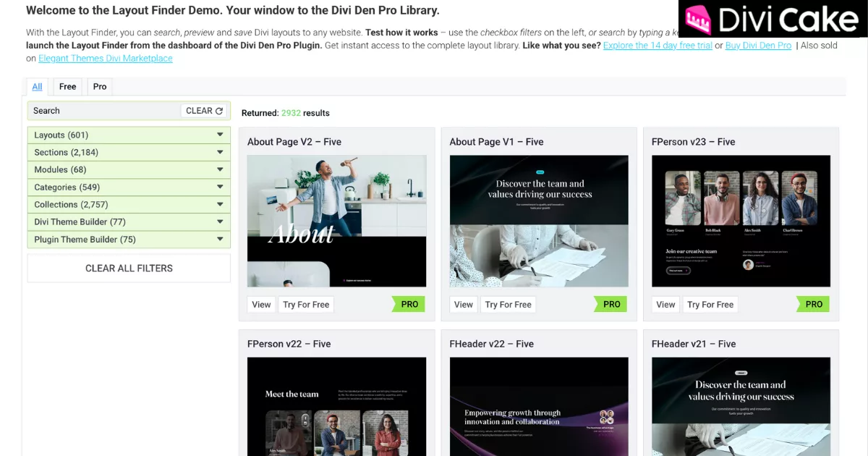Switch to the All tab
Screen dimensions: 868x456
coord(37,87)
